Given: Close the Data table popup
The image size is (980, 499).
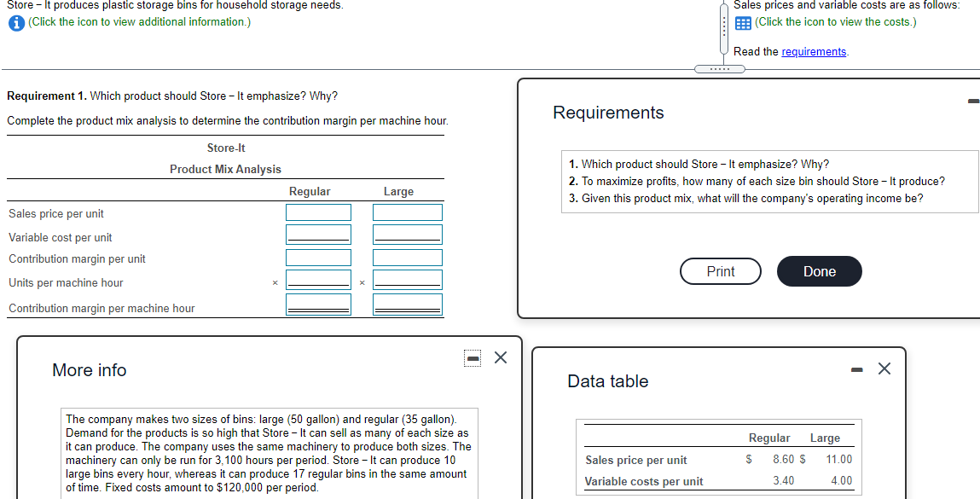Looking at the screenshot, I should 884,369.
